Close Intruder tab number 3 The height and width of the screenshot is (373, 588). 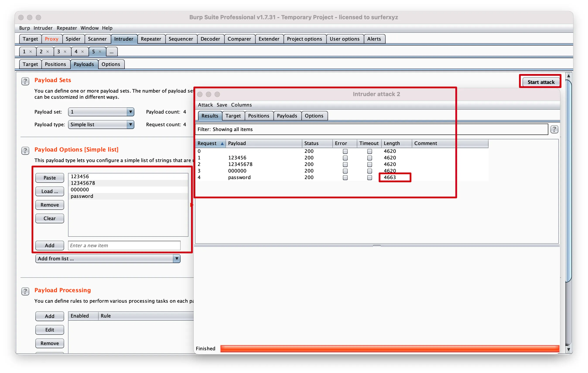[x=65, y=52]
